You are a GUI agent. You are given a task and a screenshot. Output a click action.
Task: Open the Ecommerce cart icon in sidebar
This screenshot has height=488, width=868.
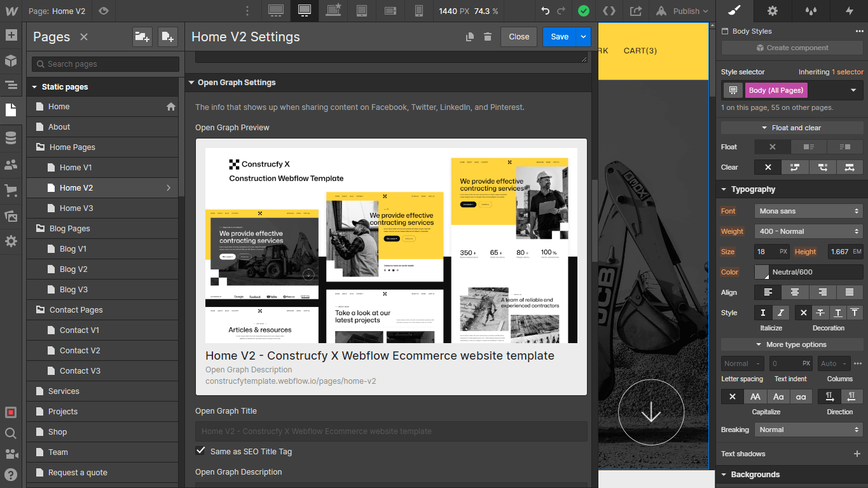point(11,190)
